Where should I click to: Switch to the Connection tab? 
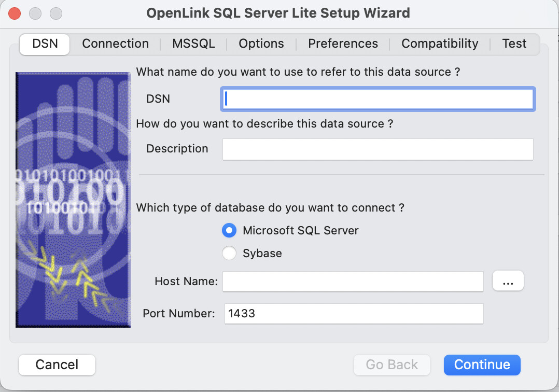pos(115,44)
